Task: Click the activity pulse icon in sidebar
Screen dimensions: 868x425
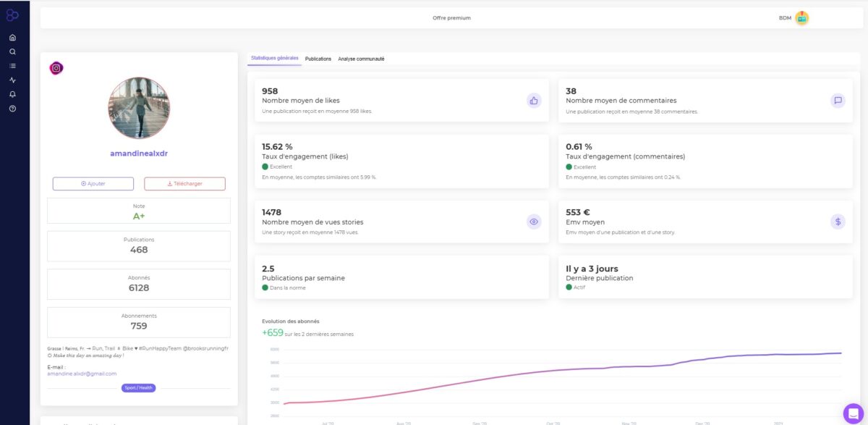Action: (x=12, y=80)
